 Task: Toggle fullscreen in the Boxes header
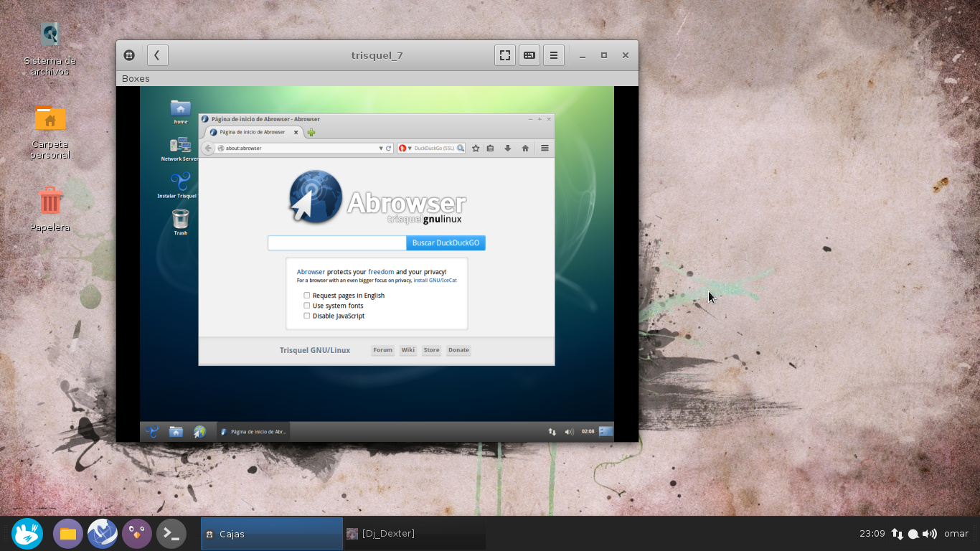click(x=505, y=55)
